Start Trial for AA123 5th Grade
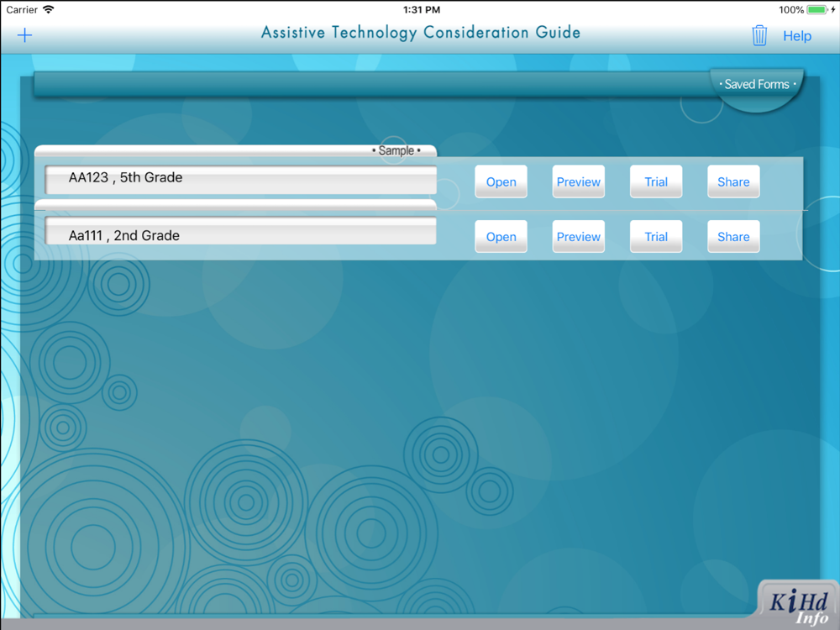Screen dimensions: 840x630 click(656, 181)
